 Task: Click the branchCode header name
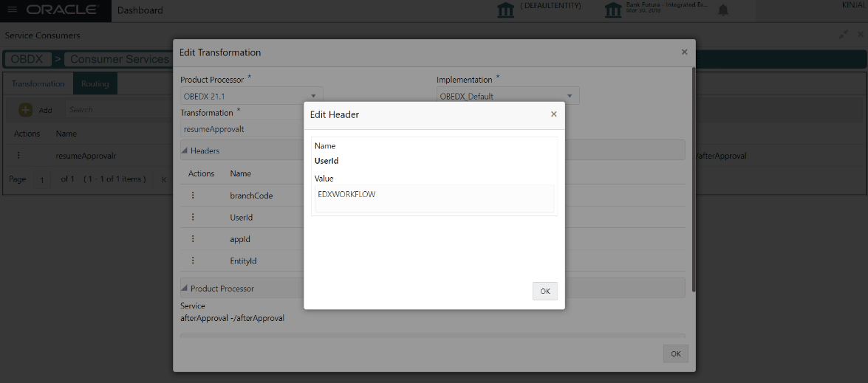click(x=251, y=196)
